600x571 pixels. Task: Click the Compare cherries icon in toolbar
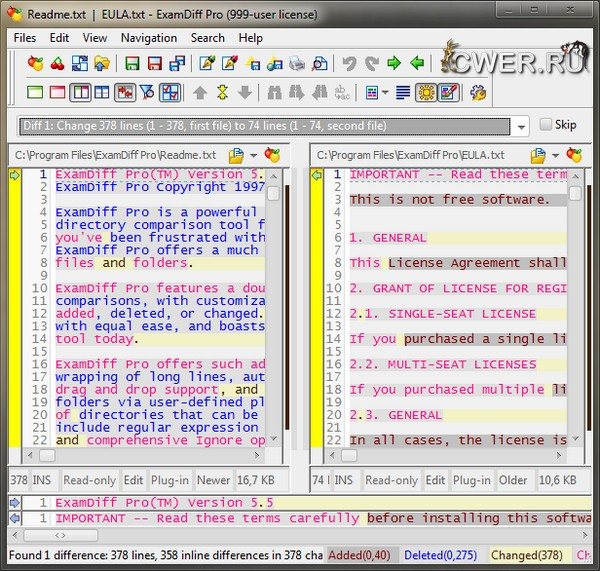(x=57, y=64)
